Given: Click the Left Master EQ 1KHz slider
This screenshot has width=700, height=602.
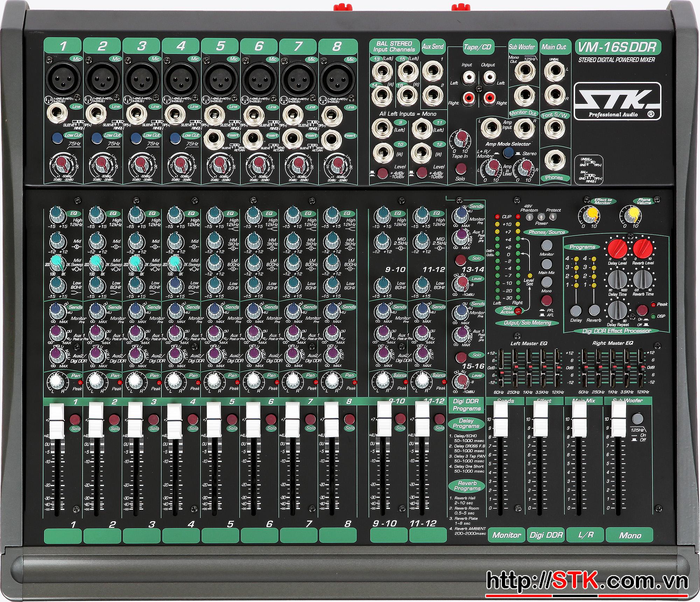Looking at the screenshot, I should 530,367.
